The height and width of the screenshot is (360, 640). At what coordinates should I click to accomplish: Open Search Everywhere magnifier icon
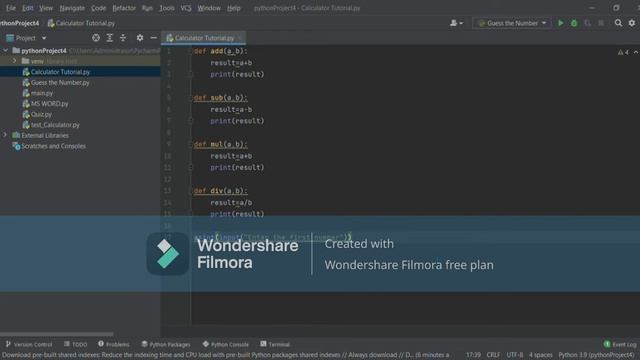618,23
